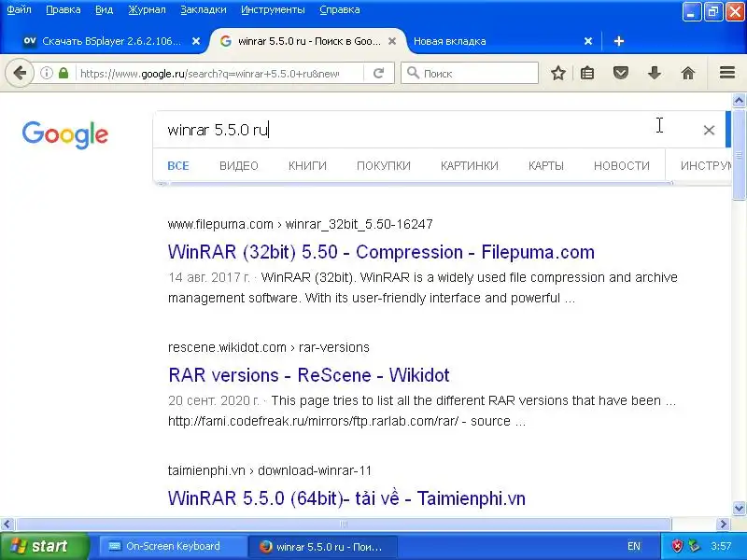The height and width of the screenshot is (560, 747).
Task: Select the ПОКУПКИ search filter
Action: click(384, 166)
